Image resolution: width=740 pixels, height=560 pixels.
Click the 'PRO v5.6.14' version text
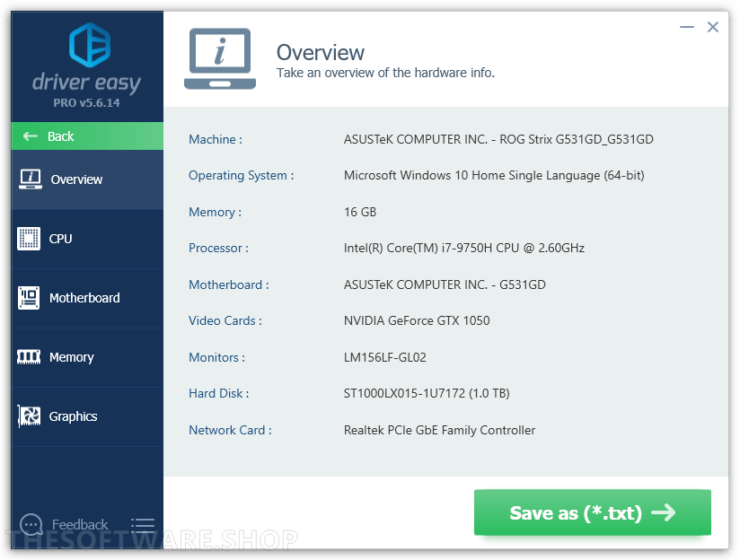click(x=86, y=103)
